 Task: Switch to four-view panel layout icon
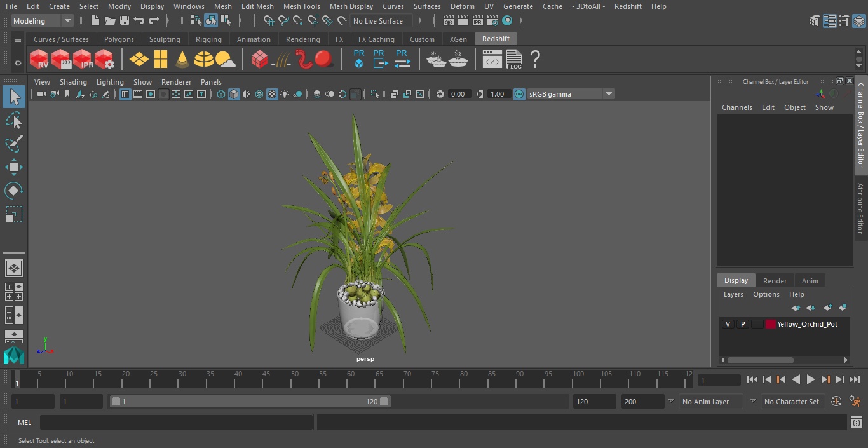coord(13,292)
